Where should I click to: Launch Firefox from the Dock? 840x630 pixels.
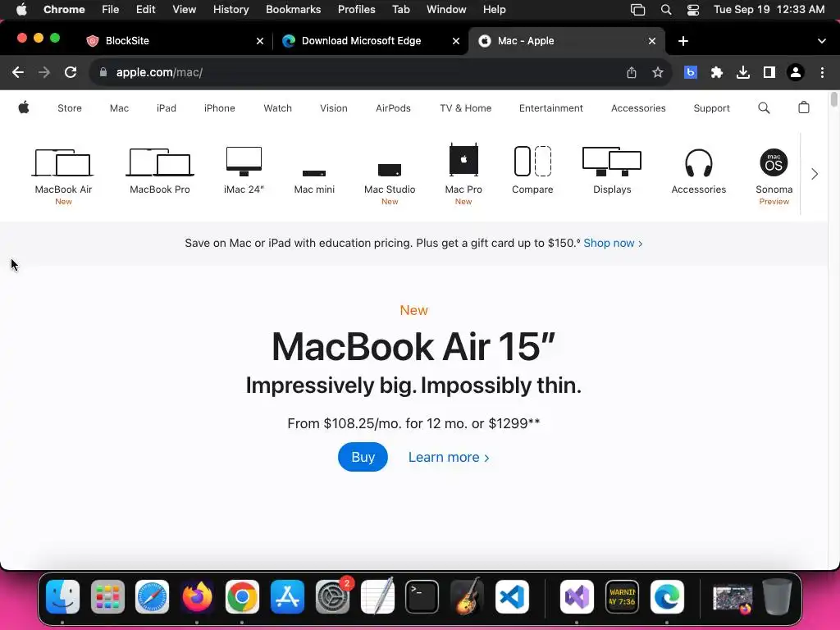tap(197, 597)
